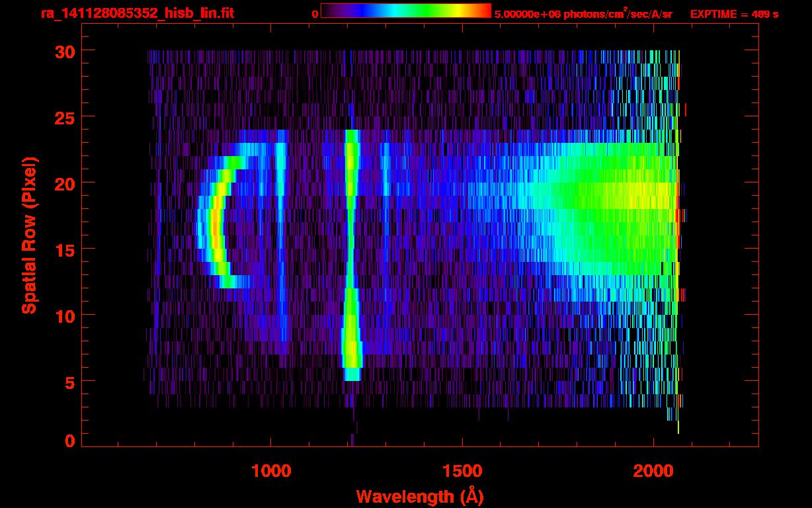Click the rainbow color bar legend
Screen dimensions: 812x508
pyautogui.click(x=406, y=11)
